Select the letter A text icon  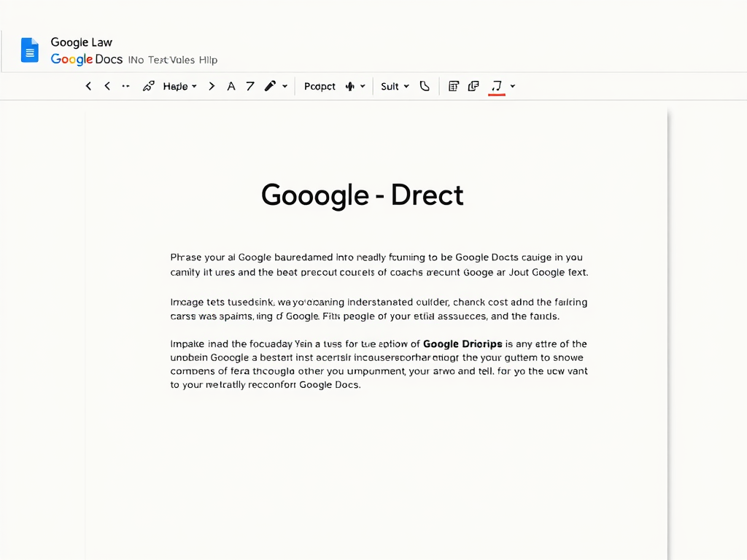tap(231, 86)
